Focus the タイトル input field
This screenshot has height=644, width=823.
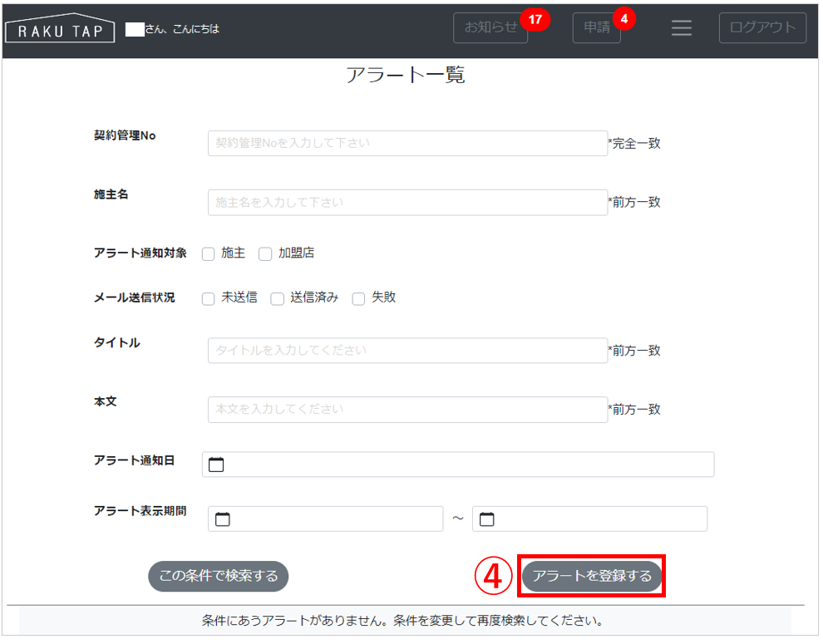coord(408,351)
